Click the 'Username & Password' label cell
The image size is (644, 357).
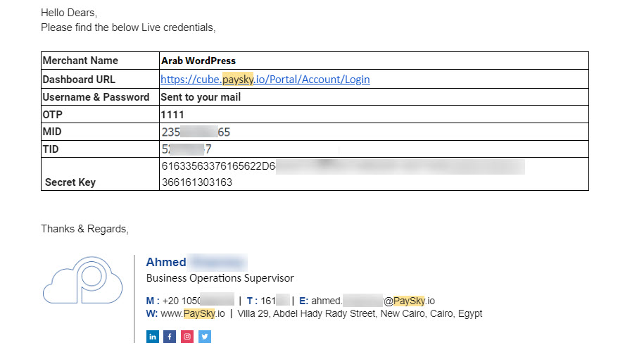96,97
